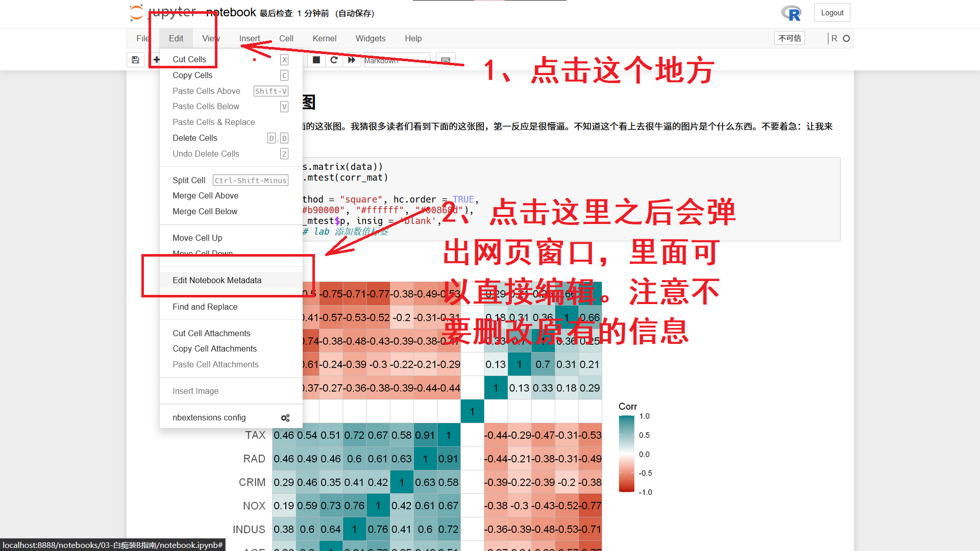
Task: Click the save notebook icon
Action: point(135,60)
